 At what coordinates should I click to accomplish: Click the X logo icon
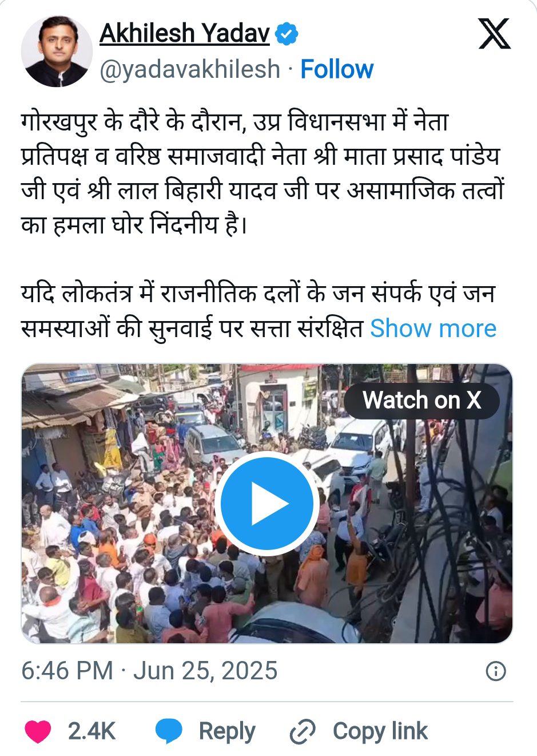[x=494, y=34]
